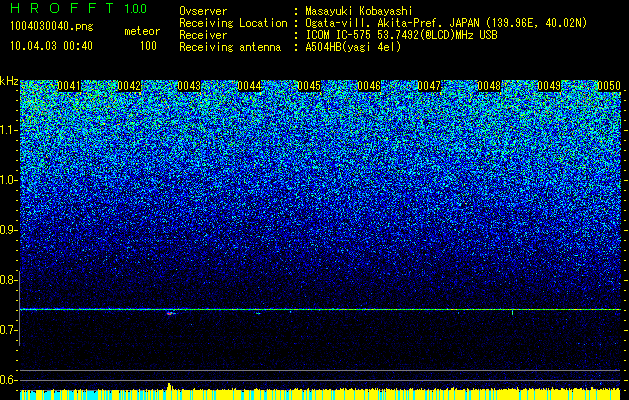Click the 0047 time marker
The image size is (629, 400).
[429, 86]
